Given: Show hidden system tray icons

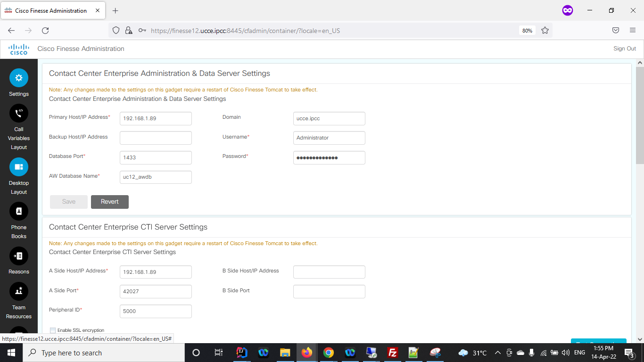Looking at the screenshot, I should click(x=497, y=353).
